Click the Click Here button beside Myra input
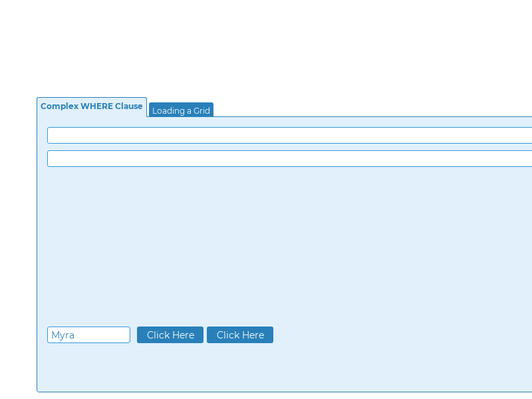 click(170, 334)
